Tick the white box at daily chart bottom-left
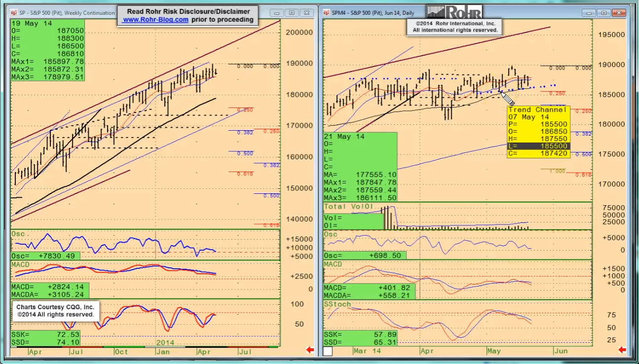Image resolution: width=639 pixels, height=364 pixels. (328, 351)
